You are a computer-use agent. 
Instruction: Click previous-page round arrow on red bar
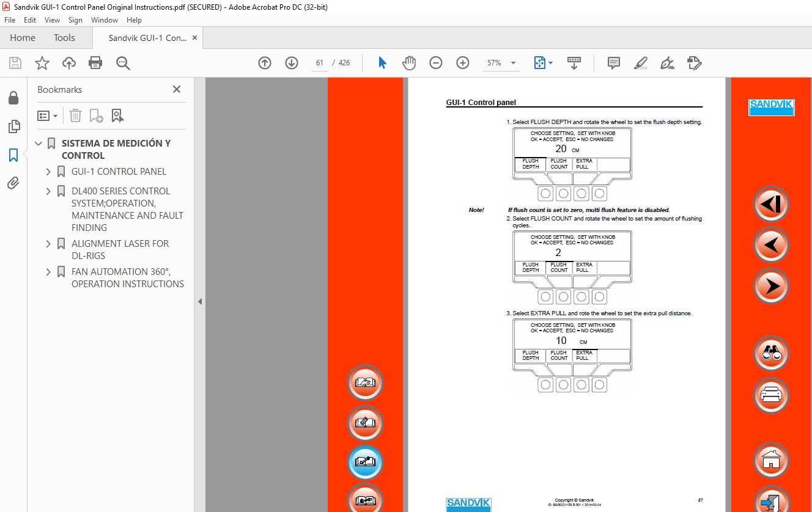click(771, 245)
